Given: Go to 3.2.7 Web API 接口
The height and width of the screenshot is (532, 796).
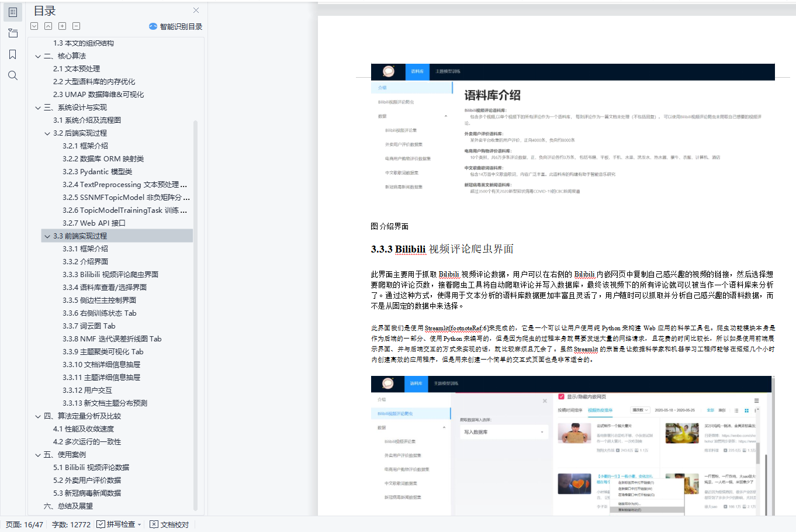Looking at the screenshot, I should point(94,223).
